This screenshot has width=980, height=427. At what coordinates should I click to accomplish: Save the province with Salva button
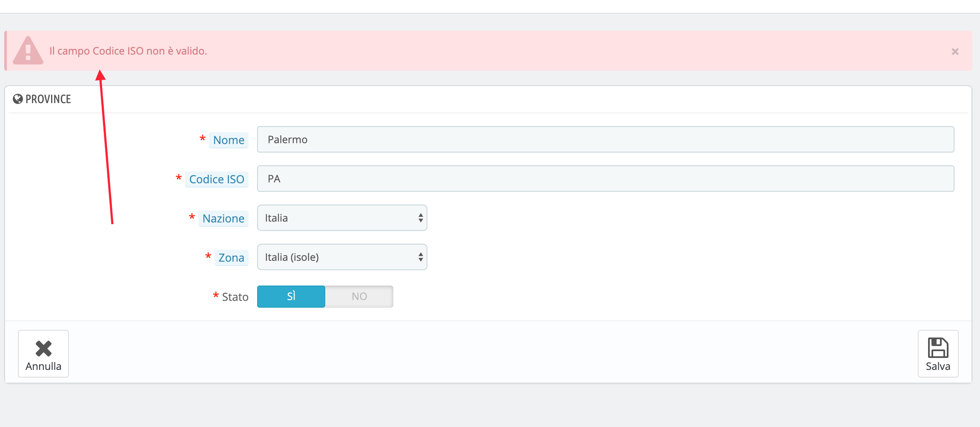pyautogui.click(x=938, y=354)
